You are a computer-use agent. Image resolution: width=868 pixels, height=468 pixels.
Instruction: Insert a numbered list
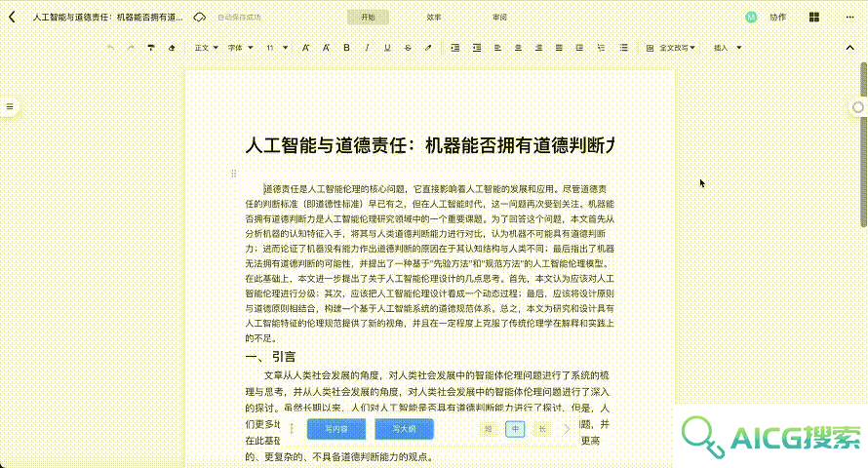pos(601,48)
